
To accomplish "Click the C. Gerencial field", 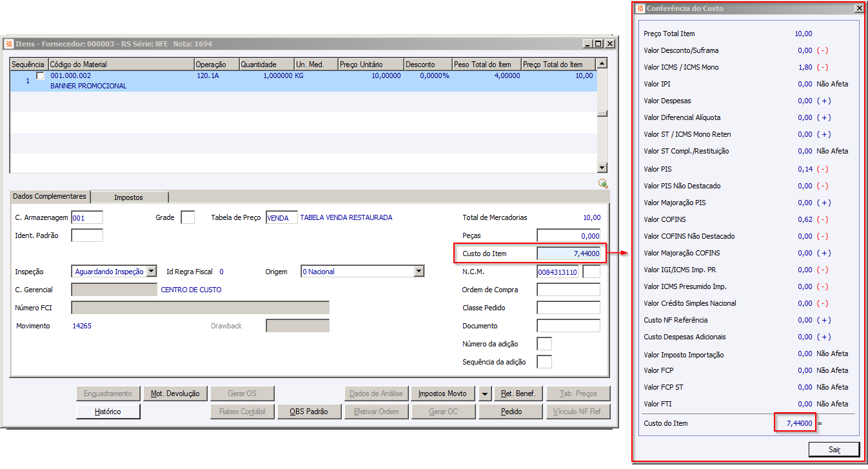I will click(114, 290).
